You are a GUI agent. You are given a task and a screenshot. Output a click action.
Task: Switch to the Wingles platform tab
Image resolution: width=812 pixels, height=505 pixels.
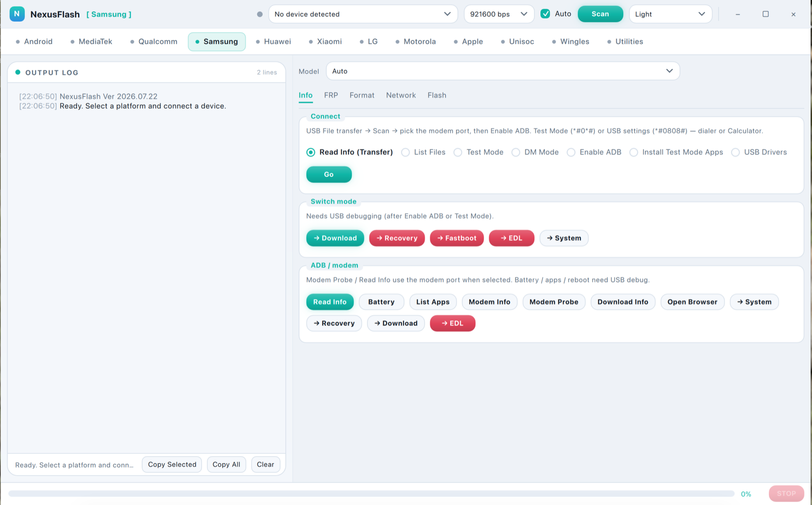[571, 42]
